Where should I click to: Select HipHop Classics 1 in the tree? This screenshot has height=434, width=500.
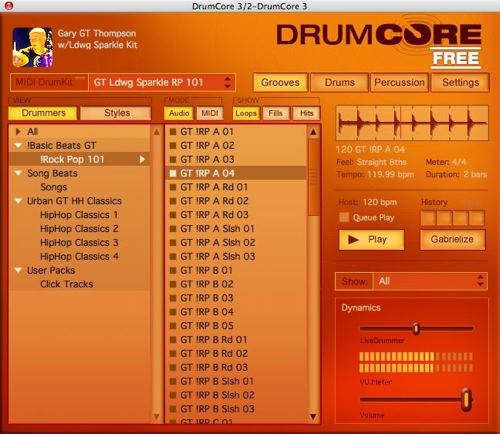click(x=79, y=215)
